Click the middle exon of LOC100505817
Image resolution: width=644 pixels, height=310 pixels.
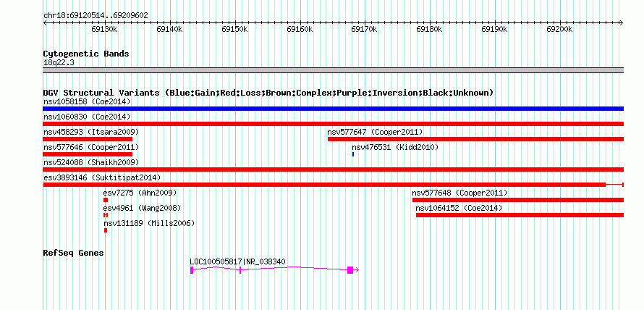pyautogui.click(x=240, y=270)
